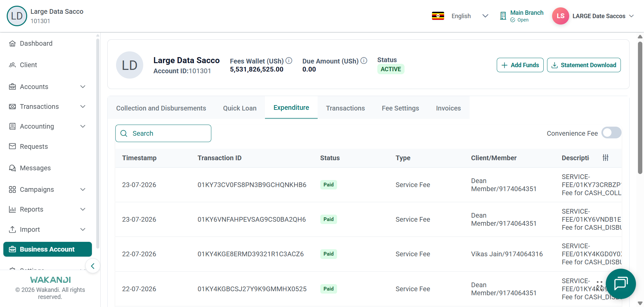
Task: Expand the Transactions menu chevron
Action: coord(83,106)
